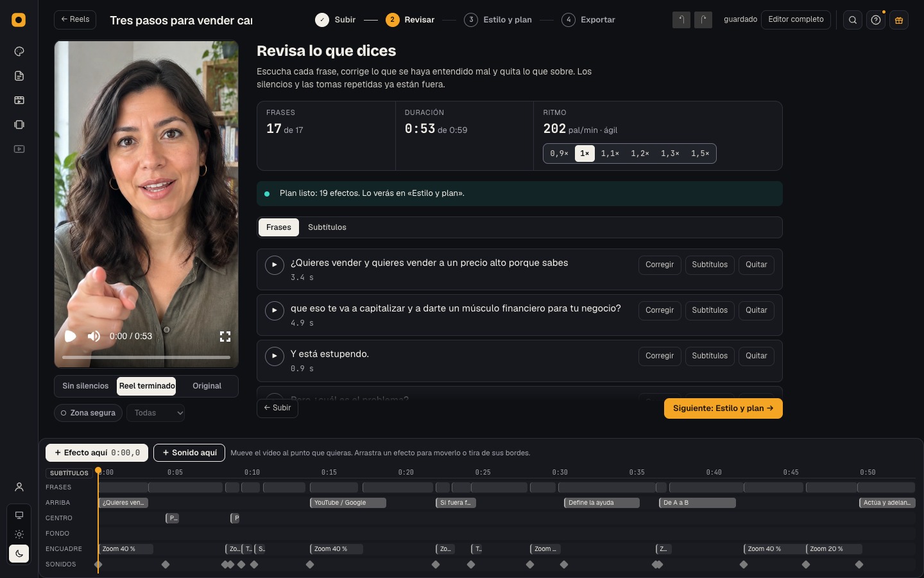Go back to Reels
The height and width of the screenshot is (578, 924).
click(x=75, y=20)
